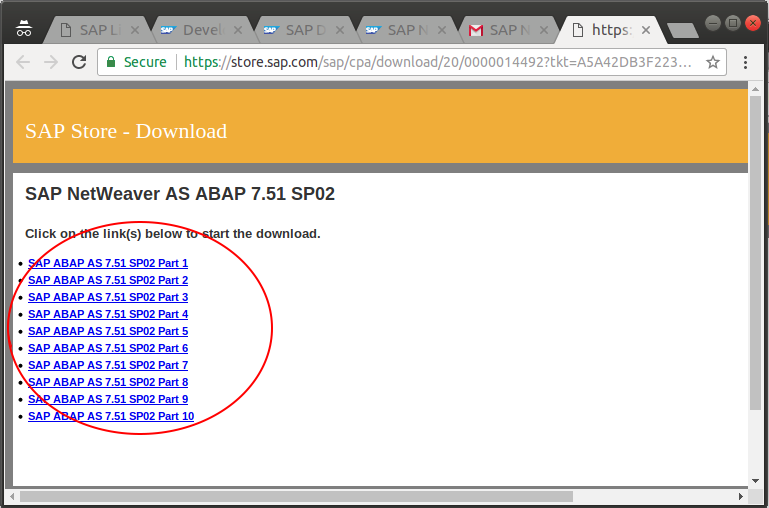769x508 pixels.
Task: Download SAP ABAP AS 7.51 SP02 Part 2
Action: (108, 280)
